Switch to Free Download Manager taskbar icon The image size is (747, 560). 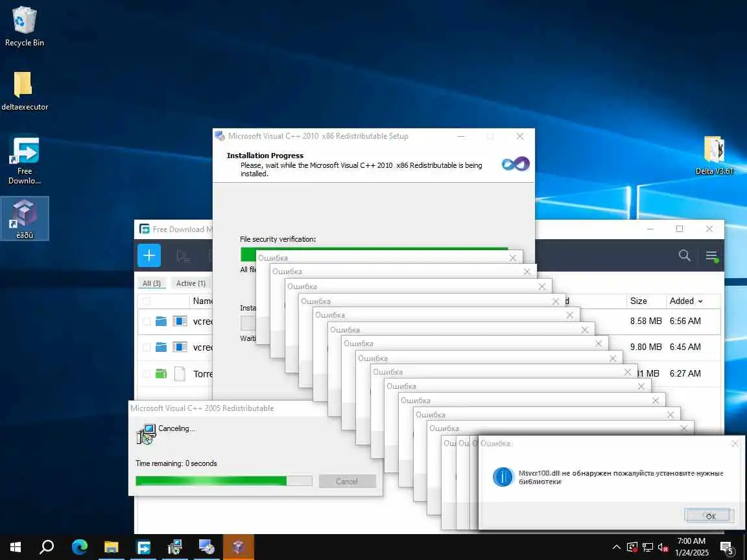pyautogui.click(x=143, y=546)
